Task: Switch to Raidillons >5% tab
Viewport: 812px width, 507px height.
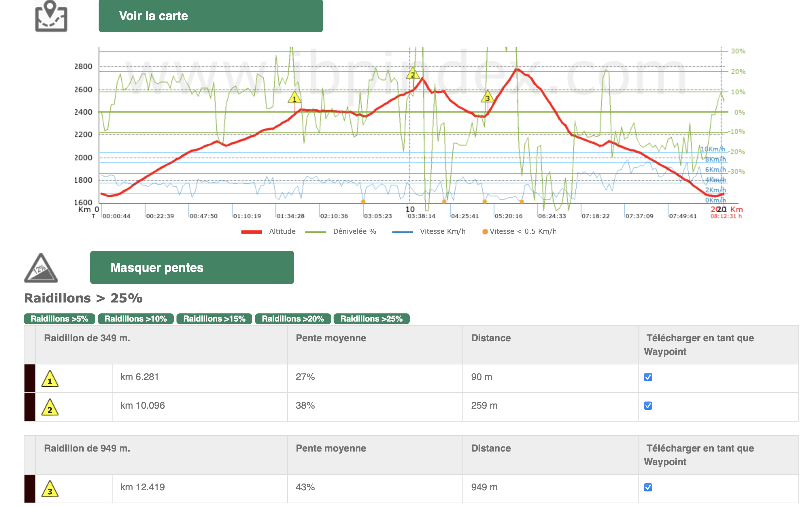Action: click(x=60, y=319)
